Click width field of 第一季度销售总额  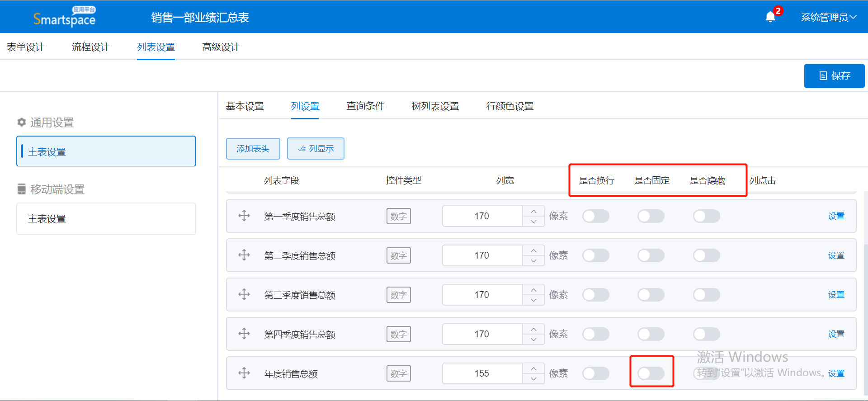pos(482,216)
